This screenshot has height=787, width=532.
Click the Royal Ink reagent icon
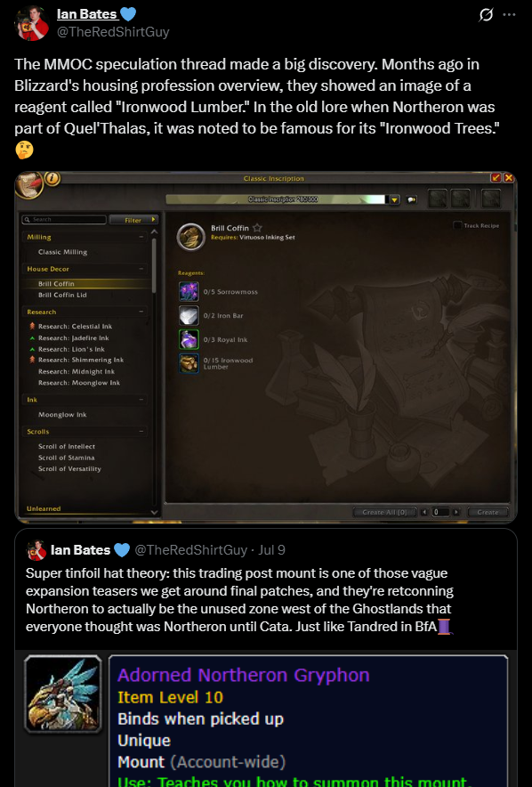(189, 339)
